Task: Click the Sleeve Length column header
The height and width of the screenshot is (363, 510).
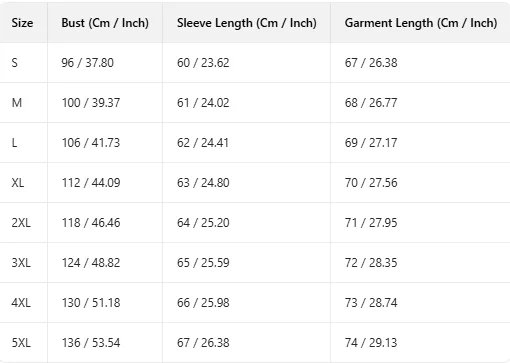Action: 247,23
